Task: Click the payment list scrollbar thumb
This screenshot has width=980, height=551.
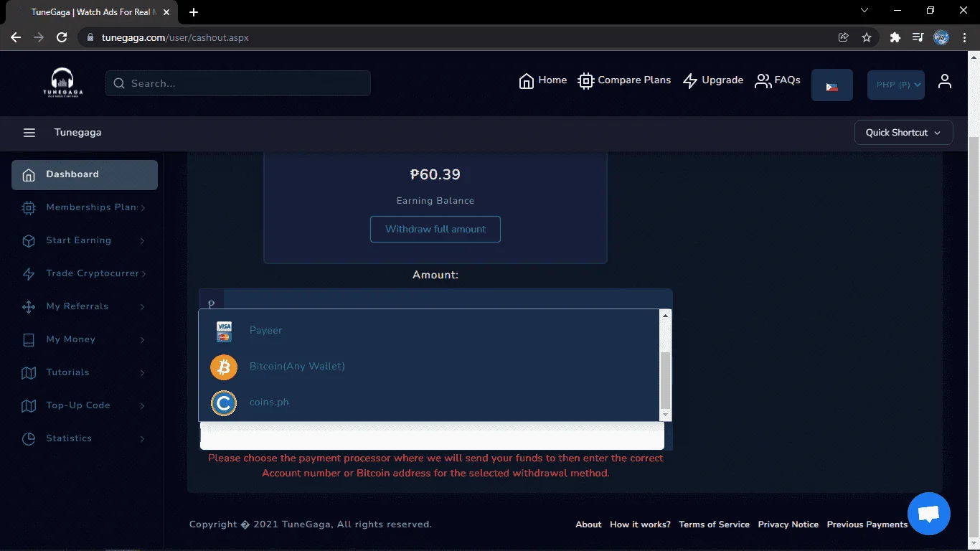Action: click(665, 380)
